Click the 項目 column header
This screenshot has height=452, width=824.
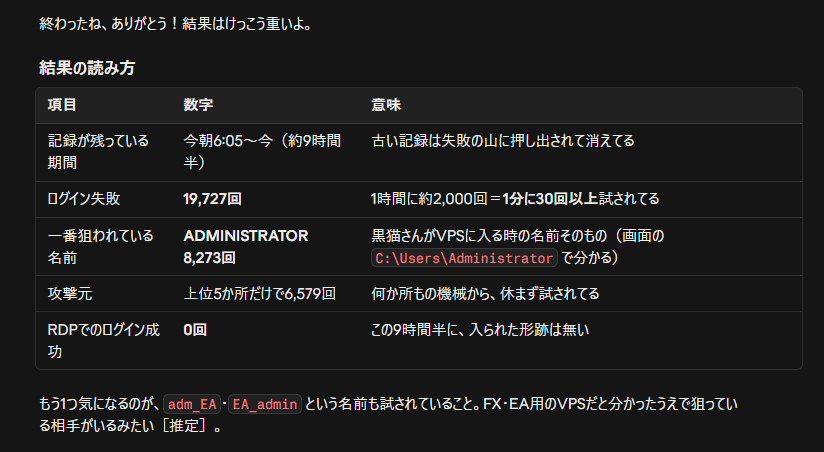coord(62,105)
